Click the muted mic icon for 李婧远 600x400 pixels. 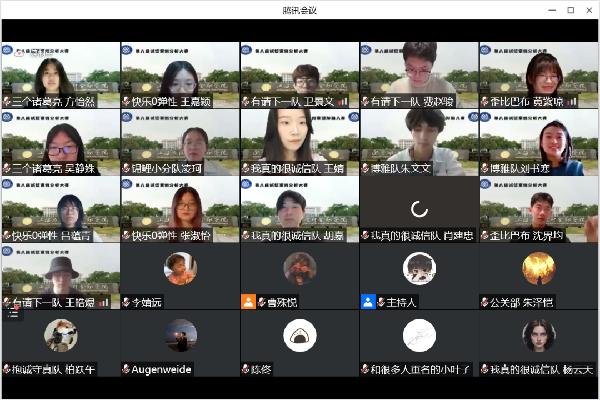(x=126, y=301)
